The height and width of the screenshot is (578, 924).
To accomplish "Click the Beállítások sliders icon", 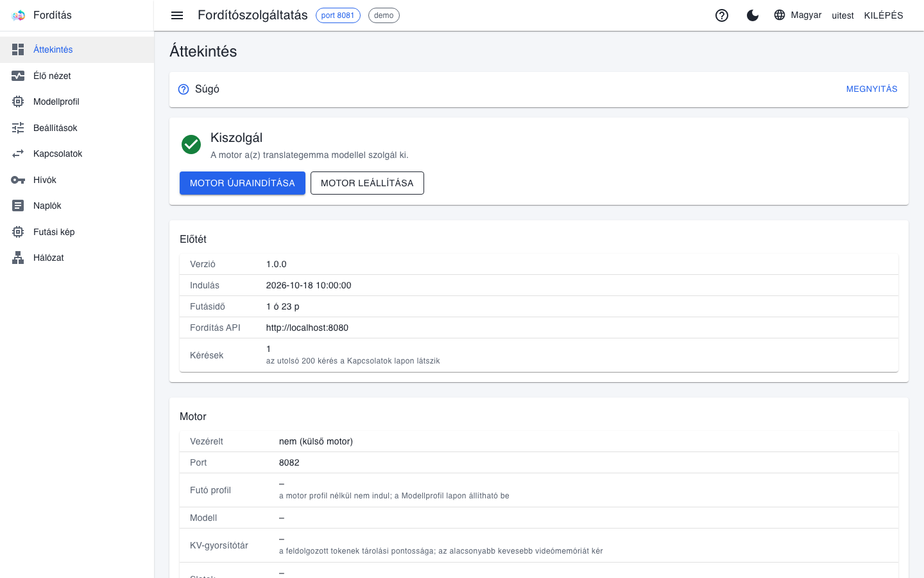I will 18,128.
